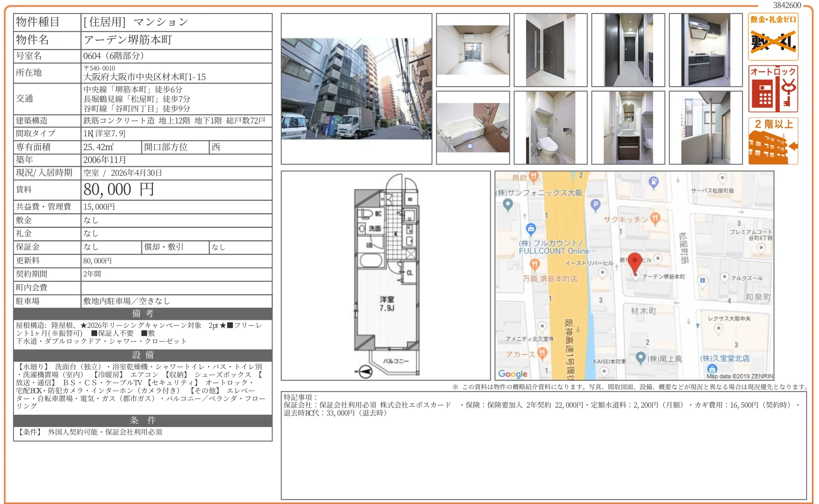This screenshot has height=504, width=819.
Task: Click the アカース restaurant marker on the map
Action: tap(542, 354)
